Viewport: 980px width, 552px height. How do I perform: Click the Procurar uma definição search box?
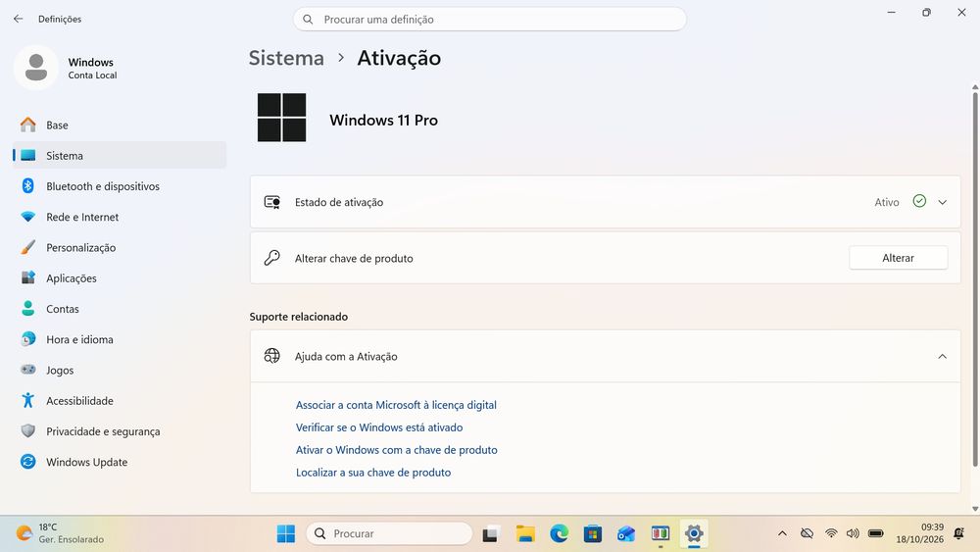pyautogui.click(x=490, y=20)
